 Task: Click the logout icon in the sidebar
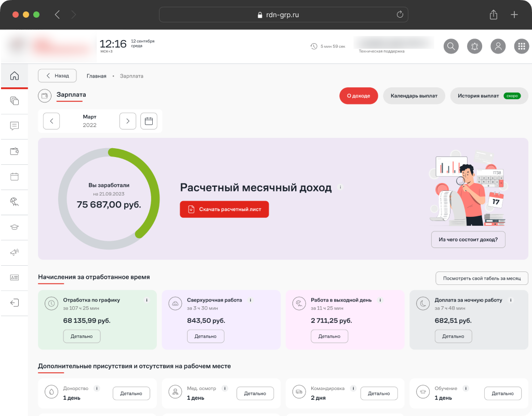(15, 303)
